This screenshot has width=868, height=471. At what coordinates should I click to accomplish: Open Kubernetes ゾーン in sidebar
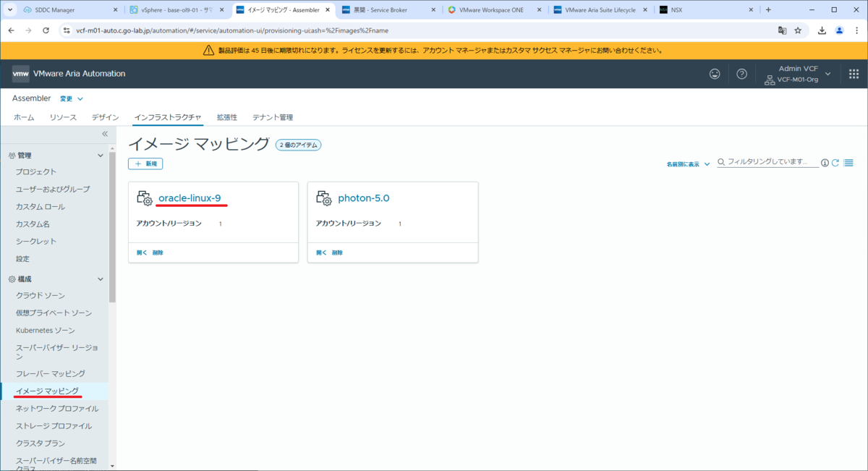[46, 331]
